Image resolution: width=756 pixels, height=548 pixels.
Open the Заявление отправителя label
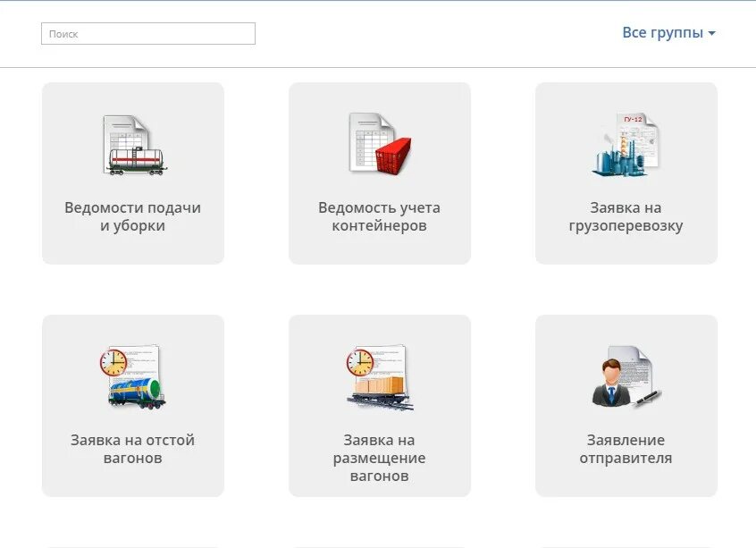pos(626,449)
